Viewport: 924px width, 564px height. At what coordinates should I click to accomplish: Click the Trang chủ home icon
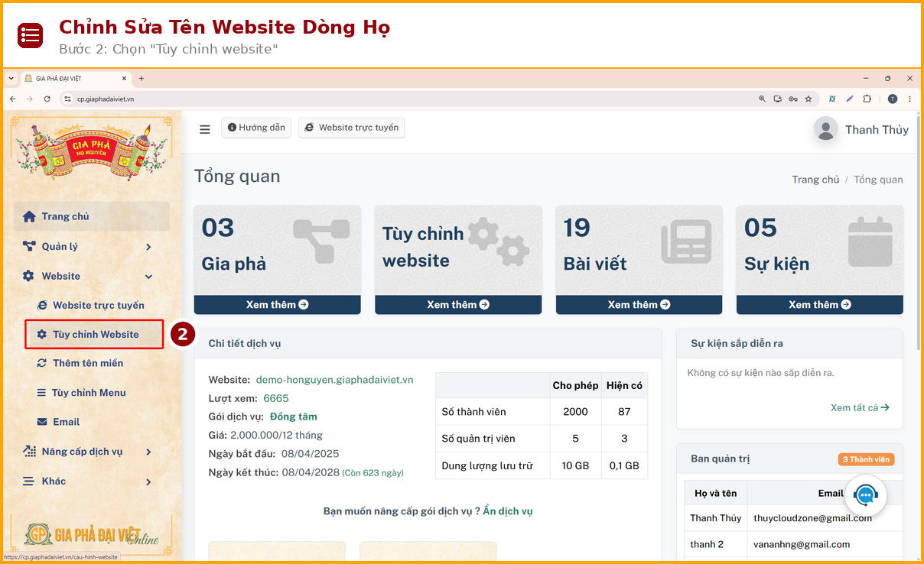coord(29,216)
